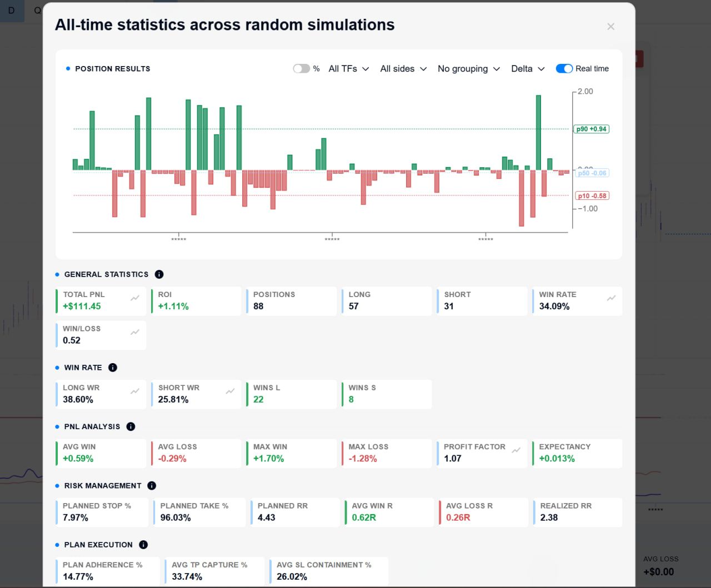Click the Long positions count 57
Image resolution: width=711 pixels, height=588 pixels.
pos(354,306)
